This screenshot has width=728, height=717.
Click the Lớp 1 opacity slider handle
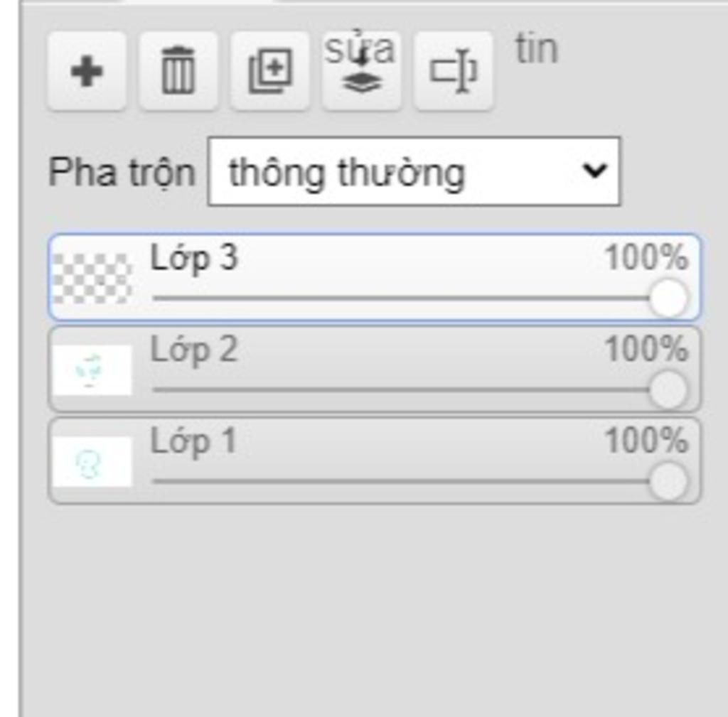point(668,481)
